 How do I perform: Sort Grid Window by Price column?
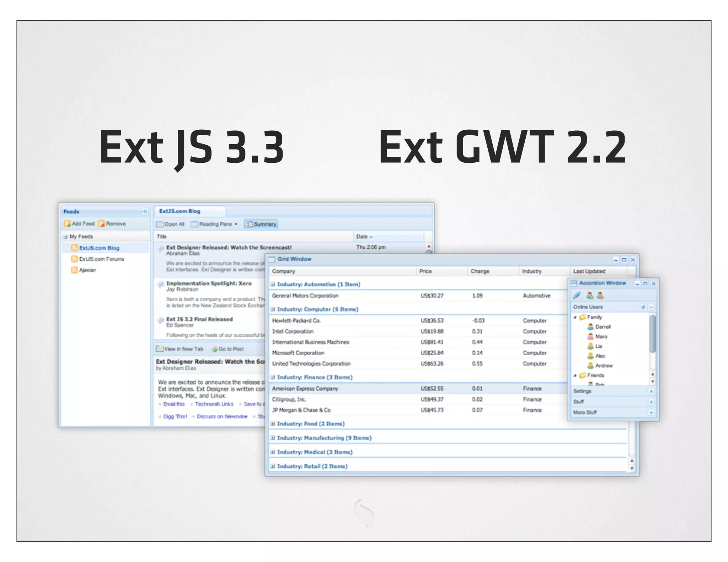pos(441,271)
